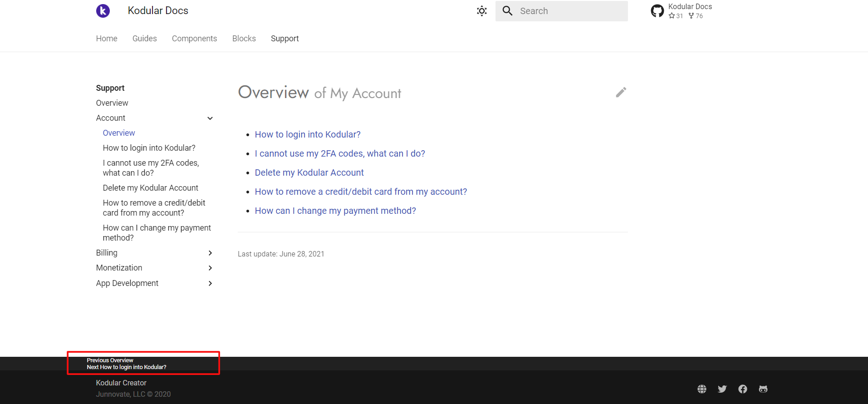Expand the Monetization section chevron
This screenshot has width=868, height=404.
pyautogui.click(x=210, y=268)
